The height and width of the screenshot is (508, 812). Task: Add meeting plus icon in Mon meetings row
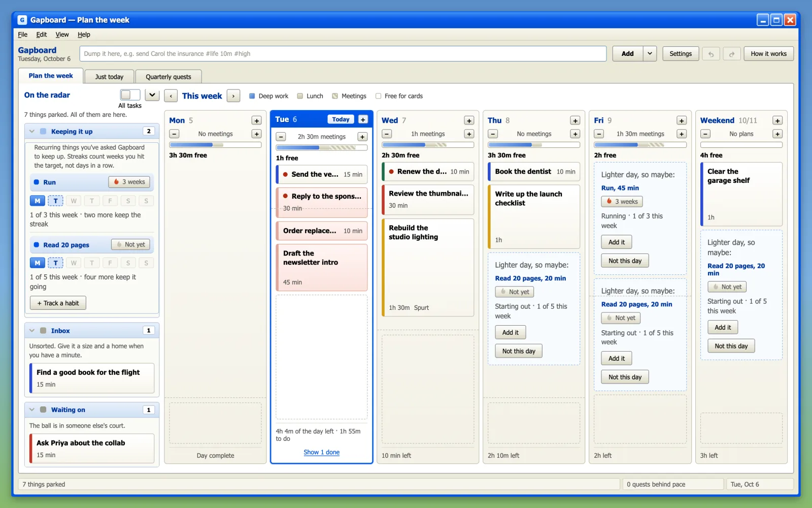[x=257, y=134]
